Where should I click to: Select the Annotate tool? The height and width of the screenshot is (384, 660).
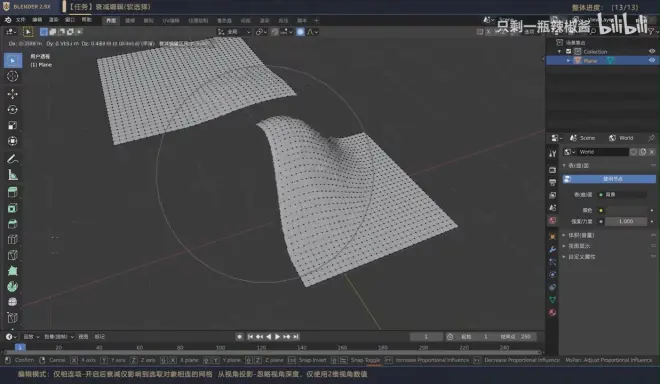click(13, 159)
